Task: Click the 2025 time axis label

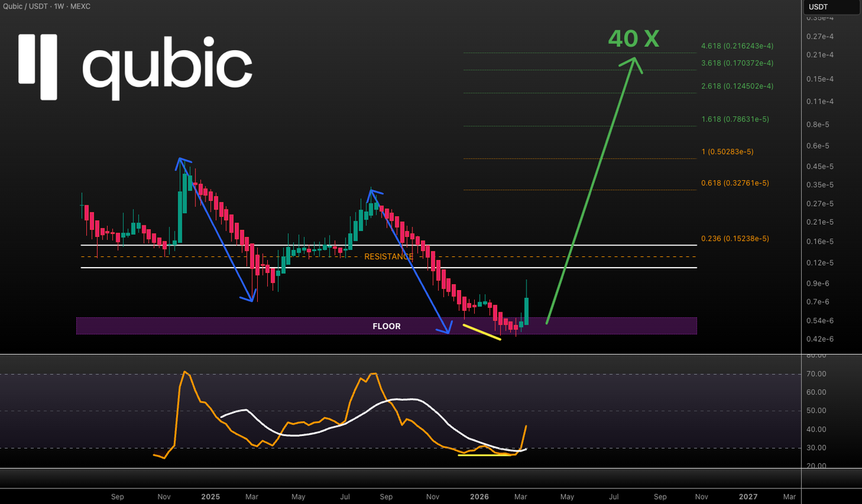Action: pyautogui.click(x=210, y=497)
